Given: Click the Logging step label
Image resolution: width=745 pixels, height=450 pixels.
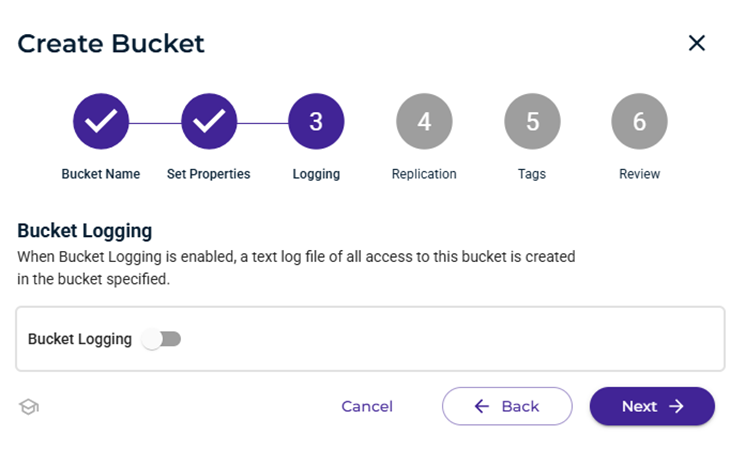Looking at the screenshot, I should pos(316,174).
